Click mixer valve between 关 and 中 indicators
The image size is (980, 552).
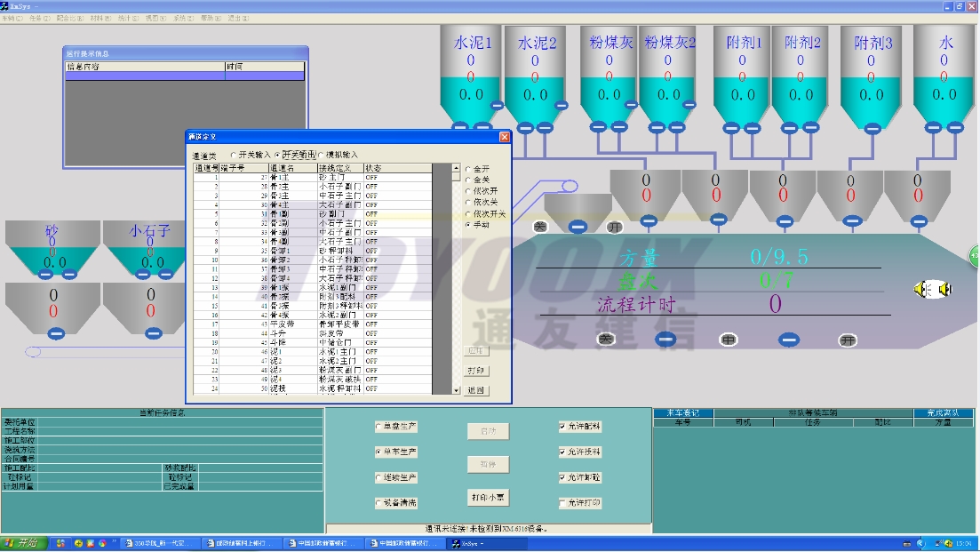[665, 340]
